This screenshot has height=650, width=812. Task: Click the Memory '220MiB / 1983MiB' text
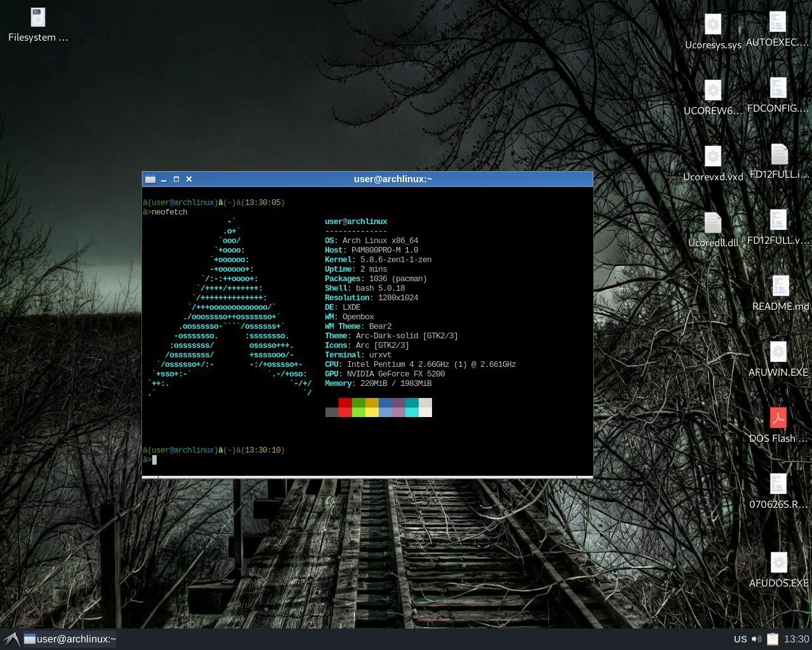396,383
